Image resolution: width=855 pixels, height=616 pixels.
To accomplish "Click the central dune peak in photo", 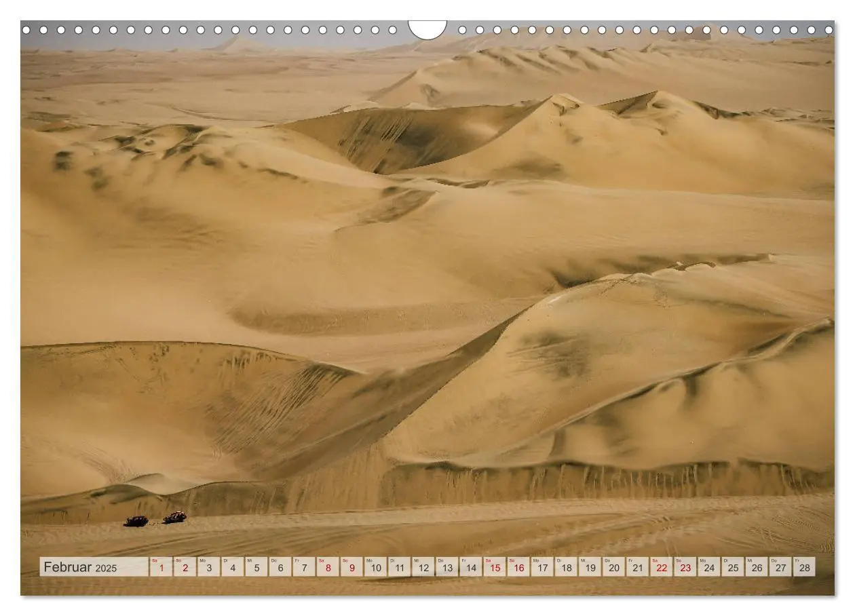I will 563,100.
